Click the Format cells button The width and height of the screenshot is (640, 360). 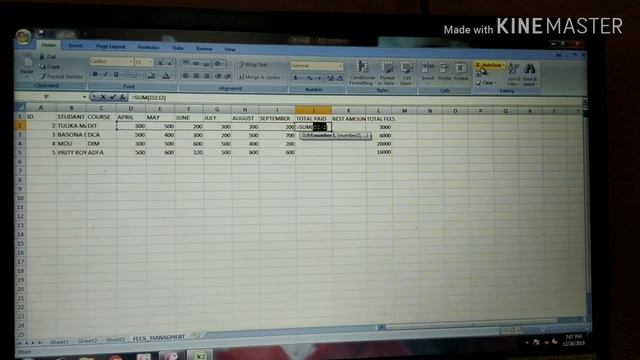461,72
